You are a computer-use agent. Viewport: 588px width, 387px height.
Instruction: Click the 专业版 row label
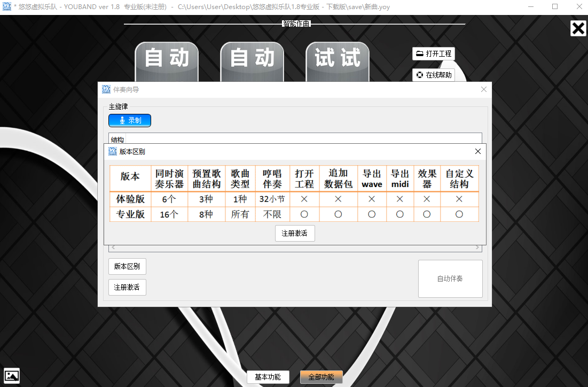130,214
